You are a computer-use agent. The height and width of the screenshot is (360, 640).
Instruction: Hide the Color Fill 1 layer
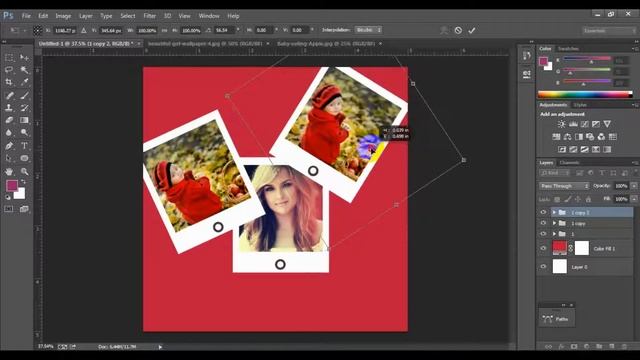tap(543, 248)
